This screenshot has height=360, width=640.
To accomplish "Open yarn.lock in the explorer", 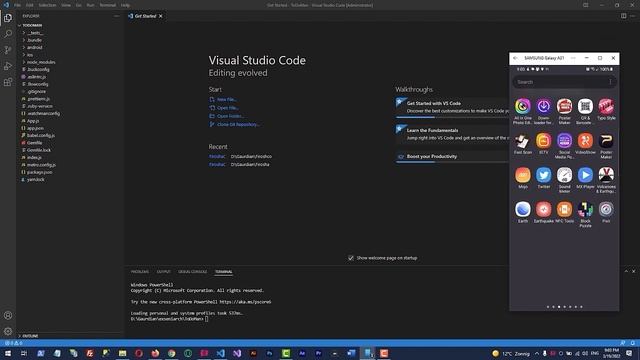I will [36, 180].
